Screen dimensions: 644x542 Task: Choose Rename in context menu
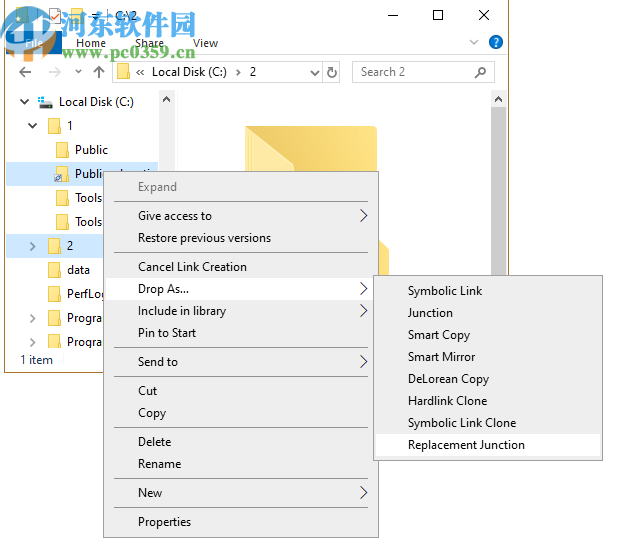pyautogui.click(x=241, y=464)
